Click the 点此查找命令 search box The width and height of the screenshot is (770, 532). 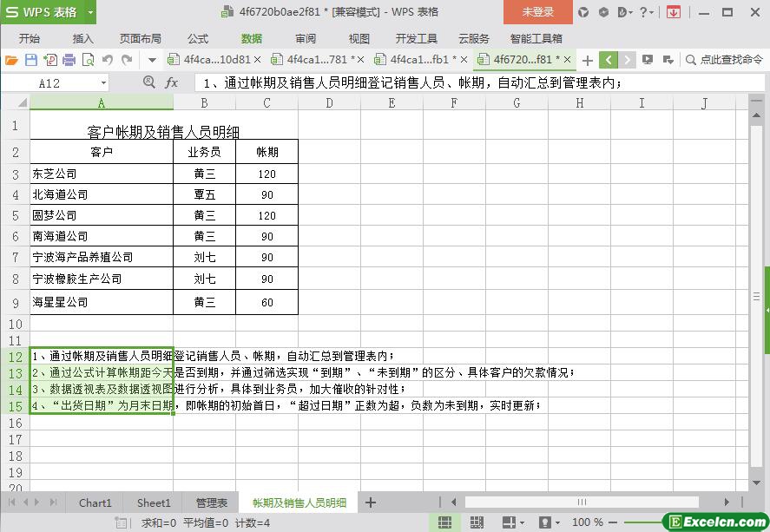coord(725,60)
